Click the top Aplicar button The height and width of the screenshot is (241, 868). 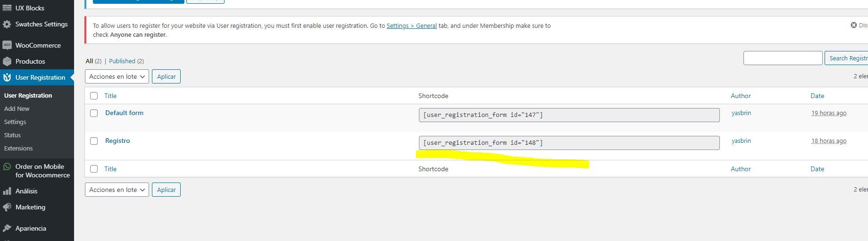[x=166, y=76]
